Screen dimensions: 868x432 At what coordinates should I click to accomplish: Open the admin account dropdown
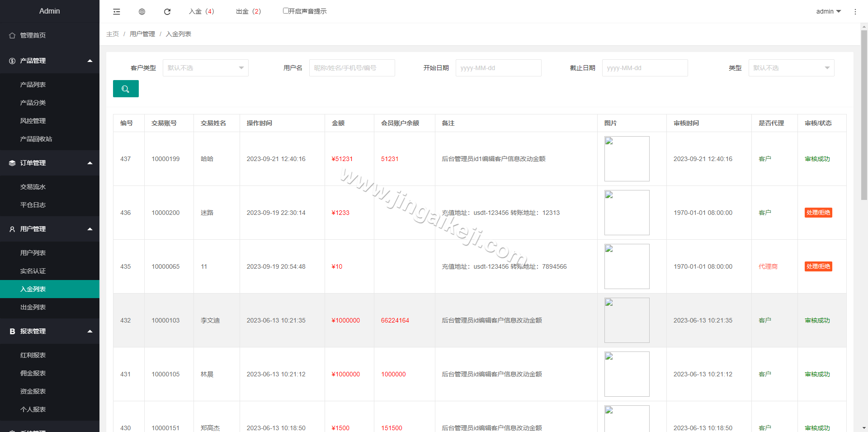(828, 11)
